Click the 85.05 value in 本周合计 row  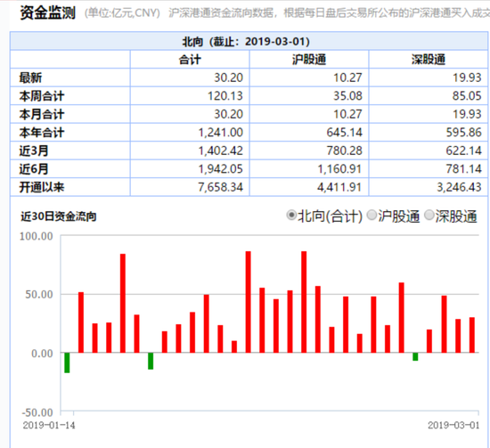click(467, 96)
